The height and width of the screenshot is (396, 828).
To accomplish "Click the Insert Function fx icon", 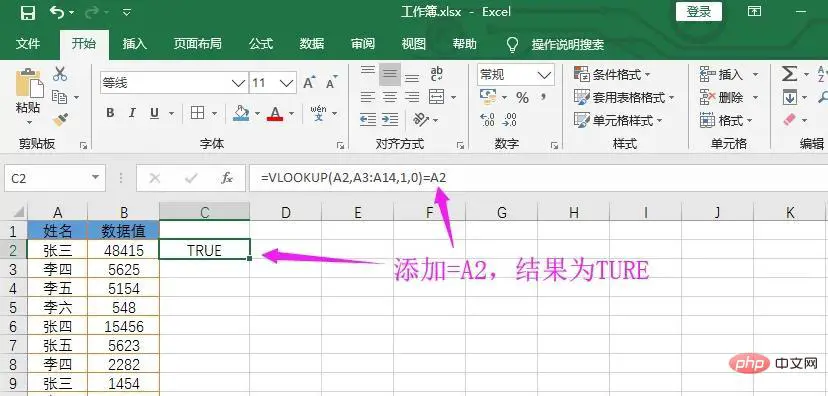I will point(227,178).
